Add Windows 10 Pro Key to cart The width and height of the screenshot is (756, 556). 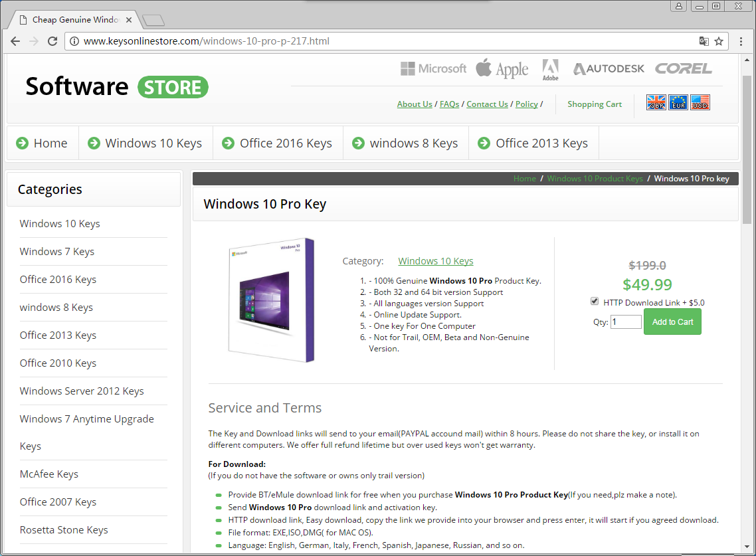672,322
